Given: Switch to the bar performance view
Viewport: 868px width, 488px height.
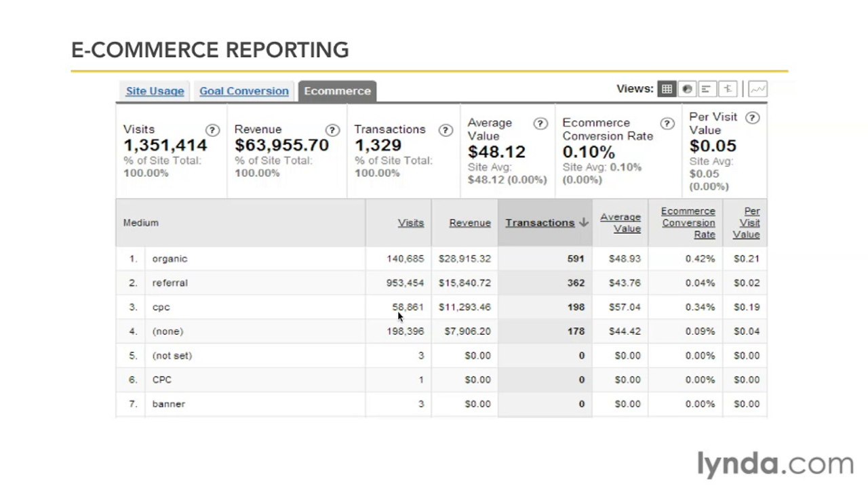Looking at the screenshot, I should [707, 89].
